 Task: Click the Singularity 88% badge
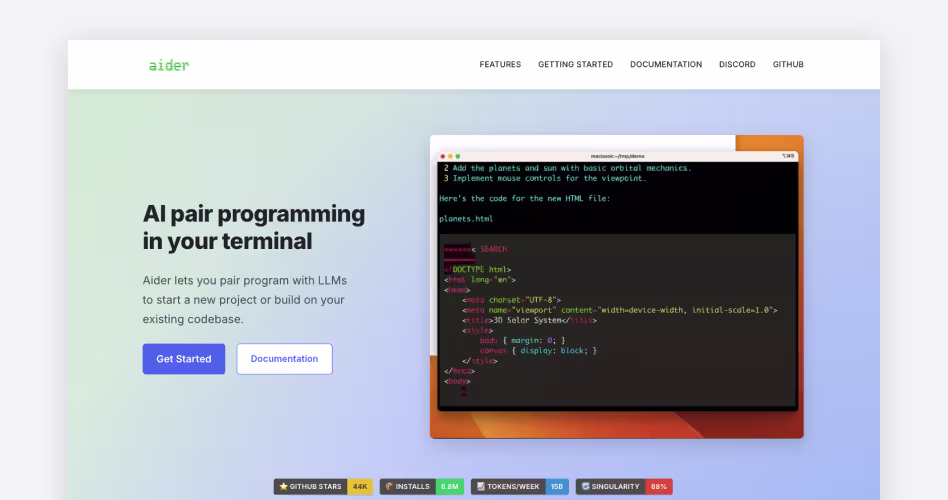click(624, 486)
